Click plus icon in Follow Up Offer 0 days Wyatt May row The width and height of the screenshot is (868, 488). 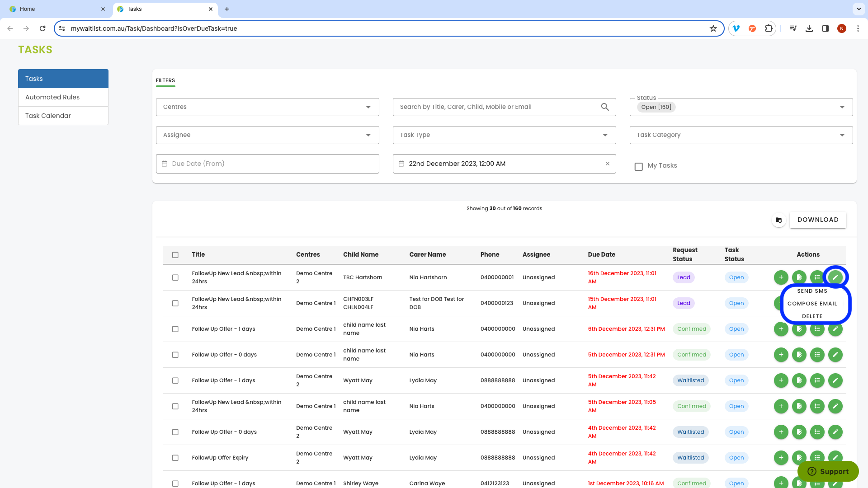pos(781,432)
